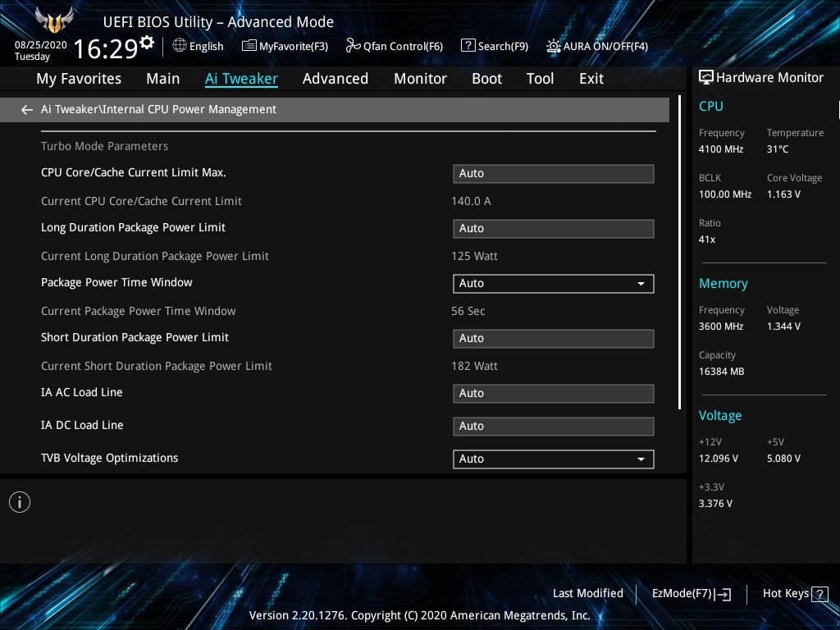Go to the Advanced tab
The width and height of the screenshot is (840, 630).
click(336, 79)
